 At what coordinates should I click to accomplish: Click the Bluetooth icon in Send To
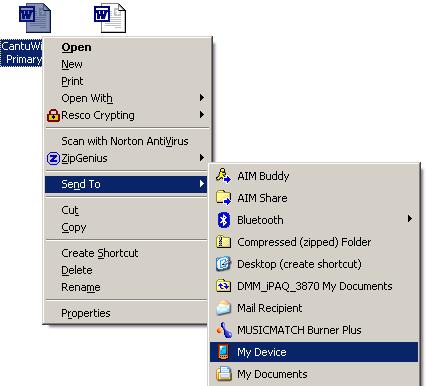[x=224, y=220]
